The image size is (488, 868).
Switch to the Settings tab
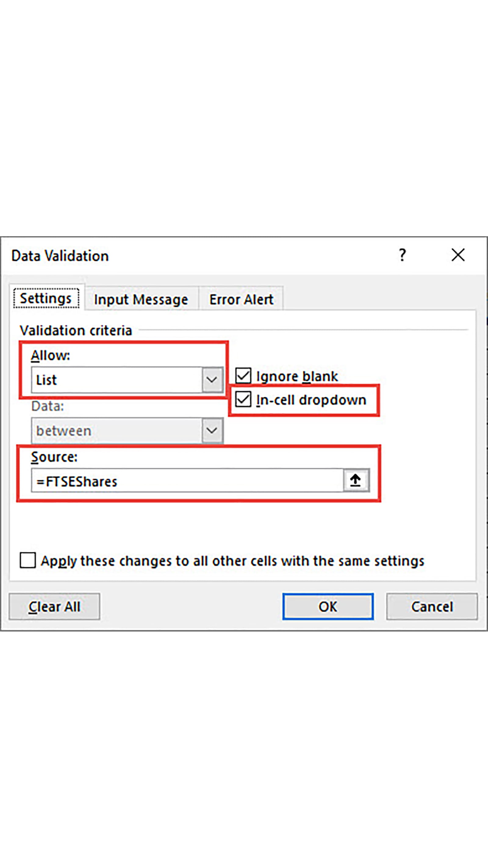pyautogui.click(x=46, y=298)
